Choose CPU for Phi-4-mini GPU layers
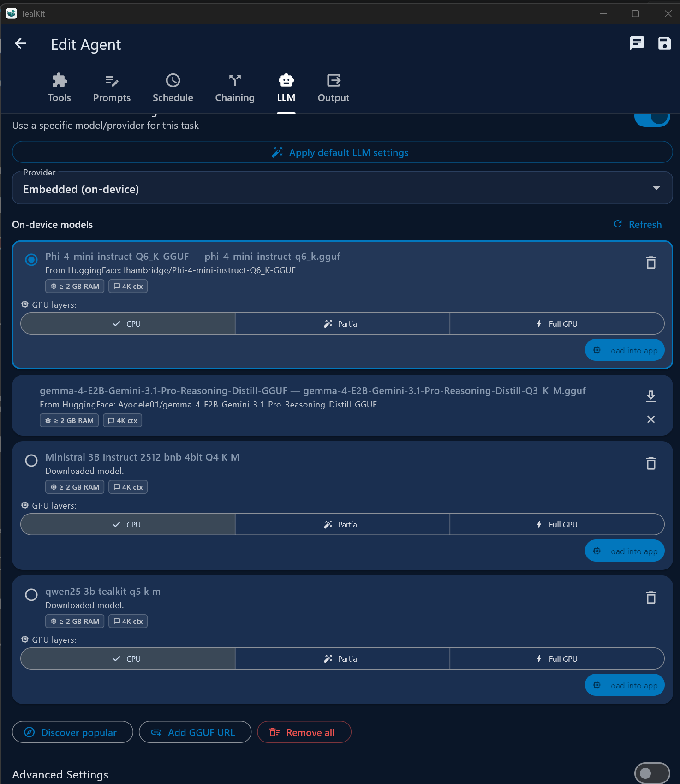Viewport: 680px width, 784px height. pyautogui.click(x=128, y=324)
